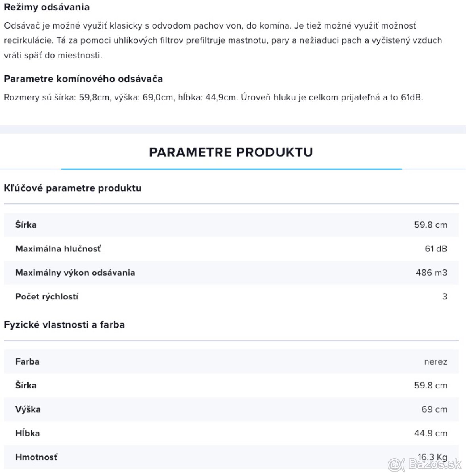Image resolution: width=466 pixels, height=476 pixels.
Task: Click the paragraph describing odsávač recirculation modes
Action: [x=223, y=40]
